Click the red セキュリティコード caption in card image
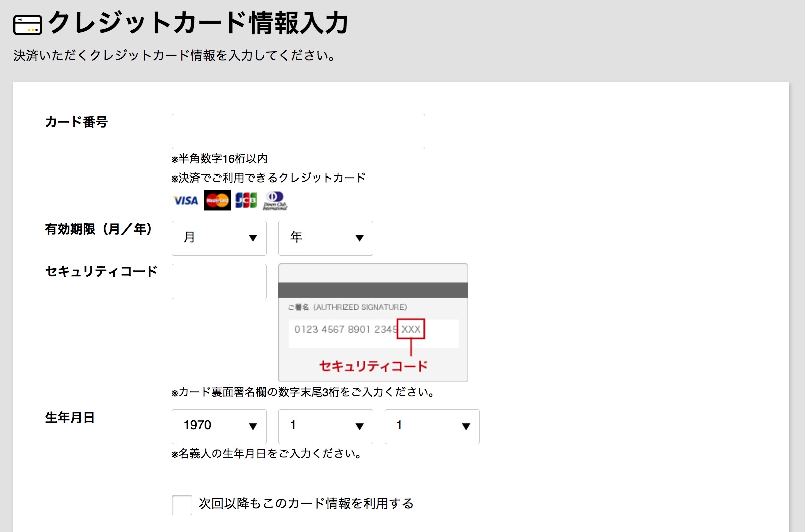 (x=373, y=366)
